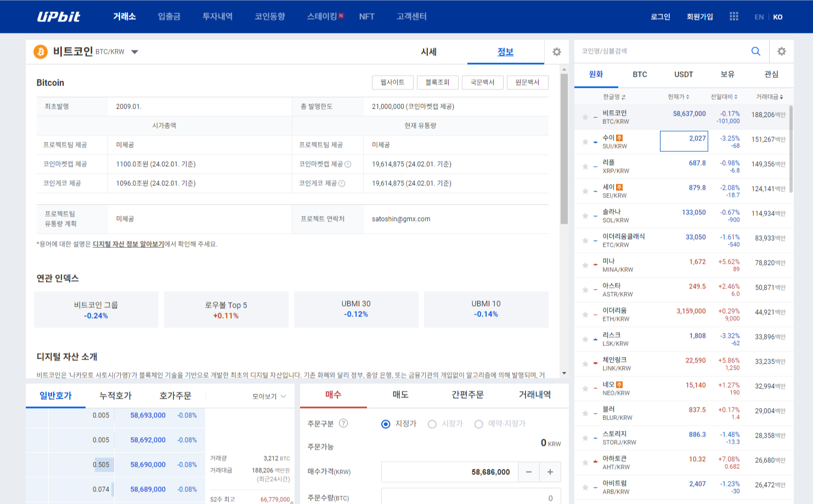This screenshot has height=504, width=813.
Task: Favorite 비트코인 BTC/KRW with its star
Action: pyautogui.click(x=585, y=117)
